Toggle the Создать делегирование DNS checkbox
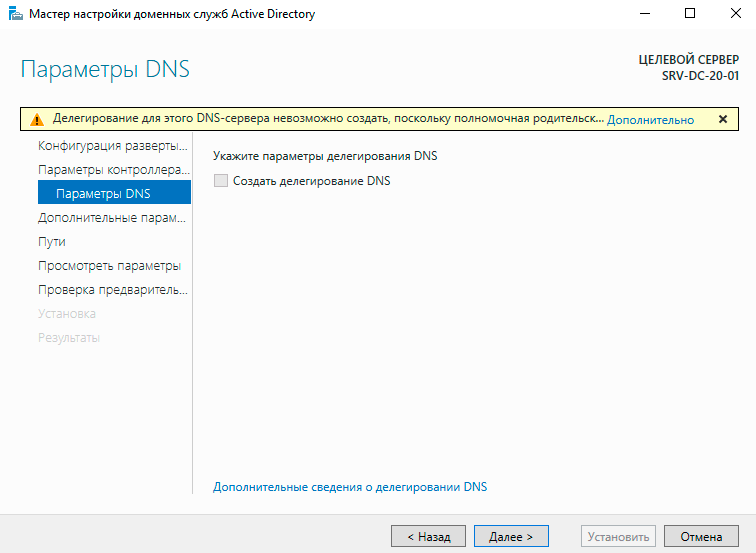 [221, 181]
